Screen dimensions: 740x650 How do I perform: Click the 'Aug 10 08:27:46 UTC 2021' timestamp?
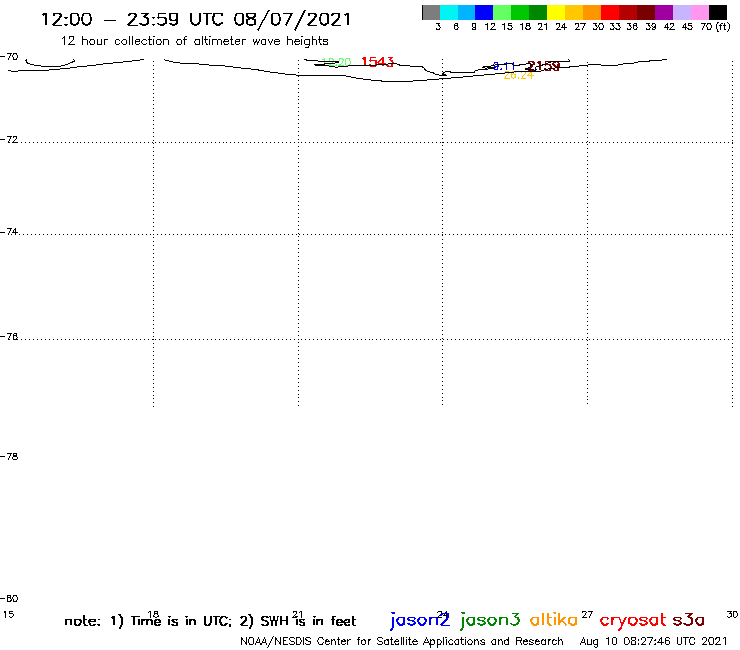[x=653, y=642]
